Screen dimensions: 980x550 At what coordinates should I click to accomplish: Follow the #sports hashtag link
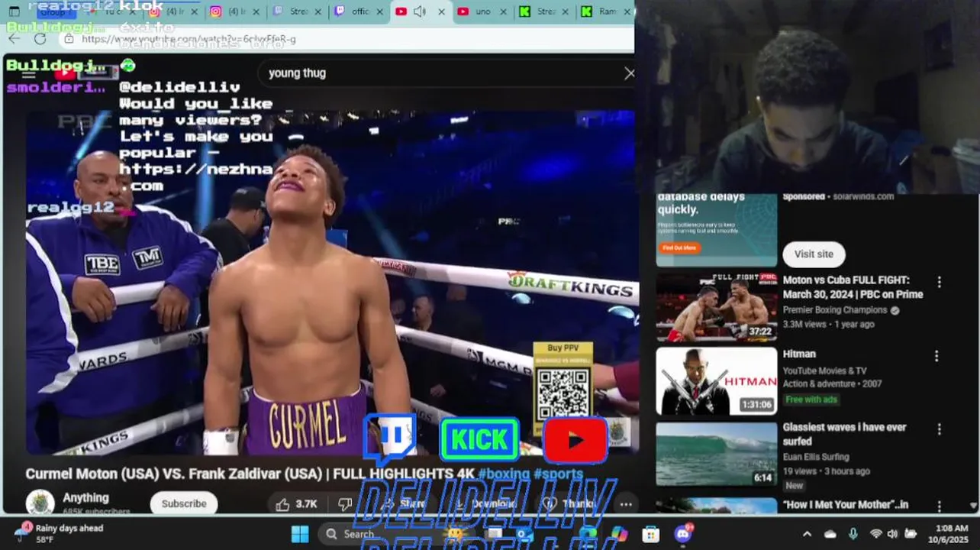tap(558, 474)
